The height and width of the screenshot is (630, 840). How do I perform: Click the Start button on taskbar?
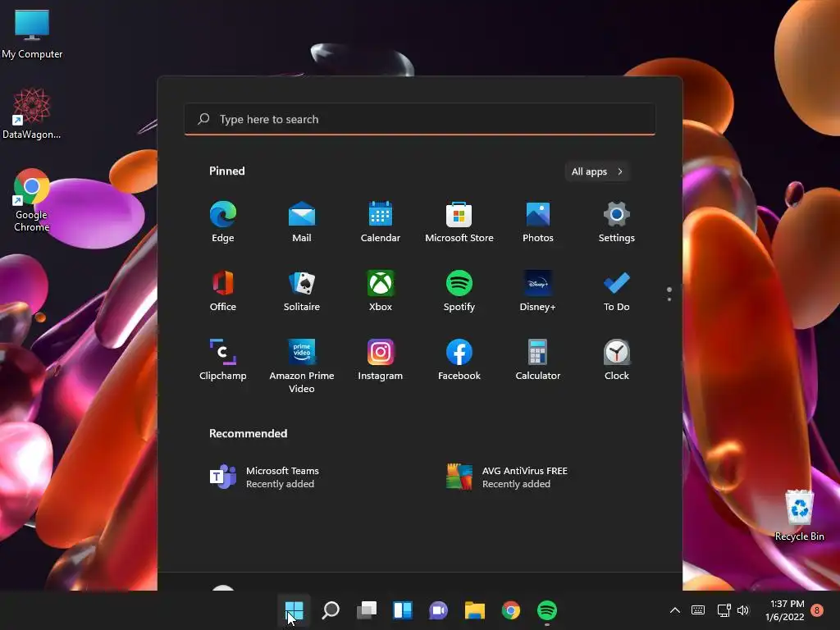(x=294, y=610)
